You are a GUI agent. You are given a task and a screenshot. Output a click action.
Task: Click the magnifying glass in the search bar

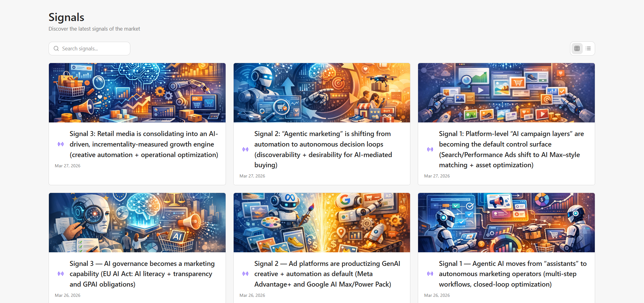tap(56, 49)
